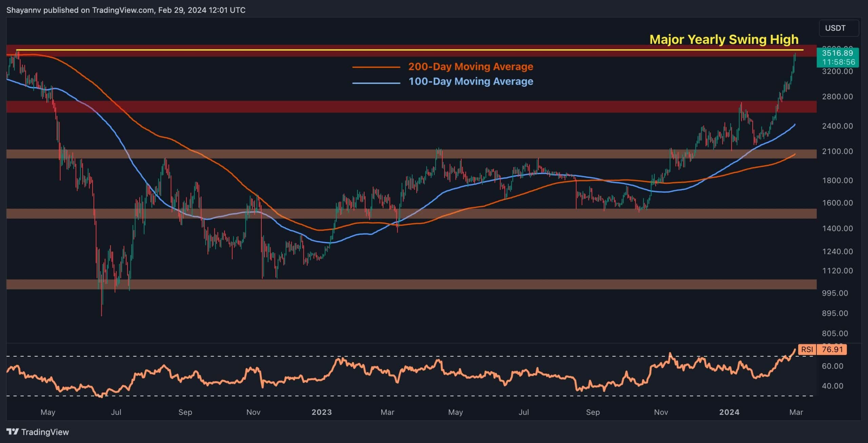Click the orange 200-day legend line swatch
This screenshot has width=868, height=443.
tap(376, 67)
